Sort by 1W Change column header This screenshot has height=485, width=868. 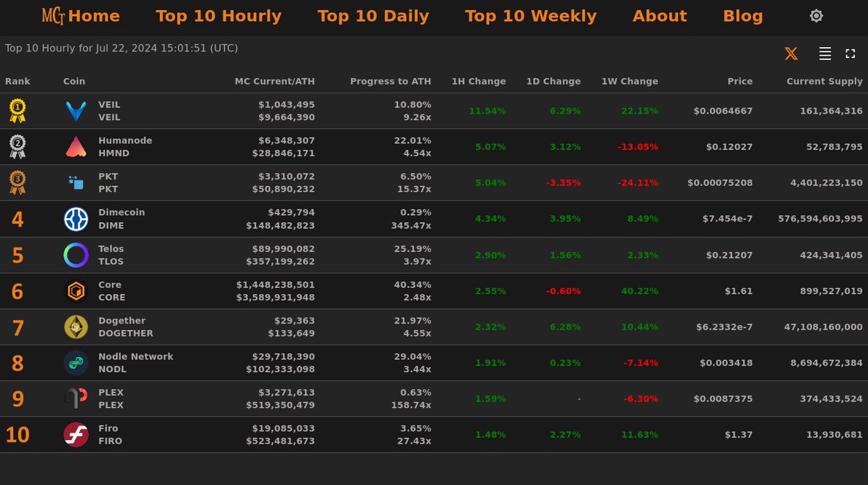tap(630, 81)
